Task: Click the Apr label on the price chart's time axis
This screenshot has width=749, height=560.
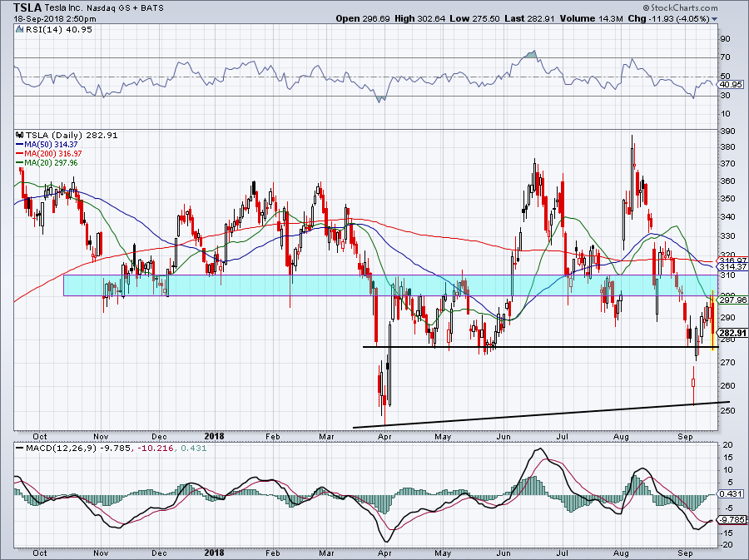Action: pos(384,437)
